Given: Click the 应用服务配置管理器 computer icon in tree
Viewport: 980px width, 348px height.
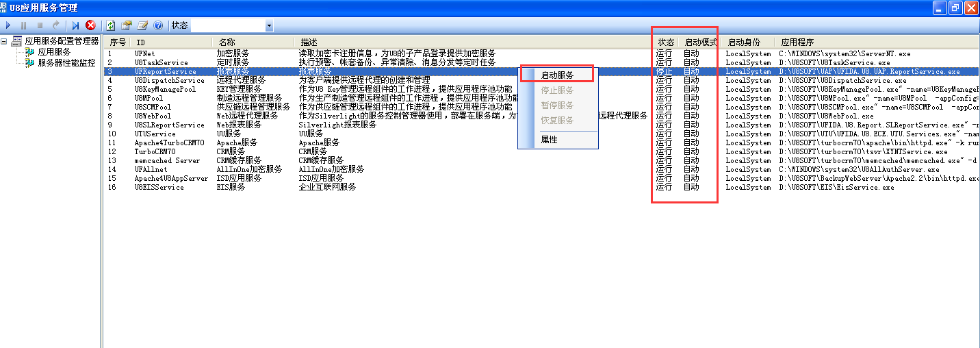Looking at the screenshot, I should (x=16, y=41).
